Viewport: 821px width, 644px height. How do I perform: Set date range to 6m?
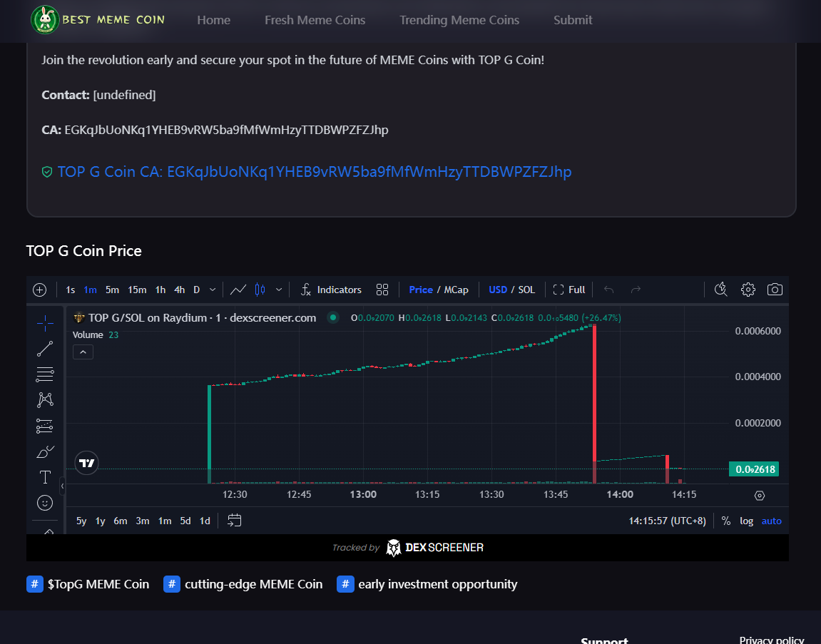[121, 521]
